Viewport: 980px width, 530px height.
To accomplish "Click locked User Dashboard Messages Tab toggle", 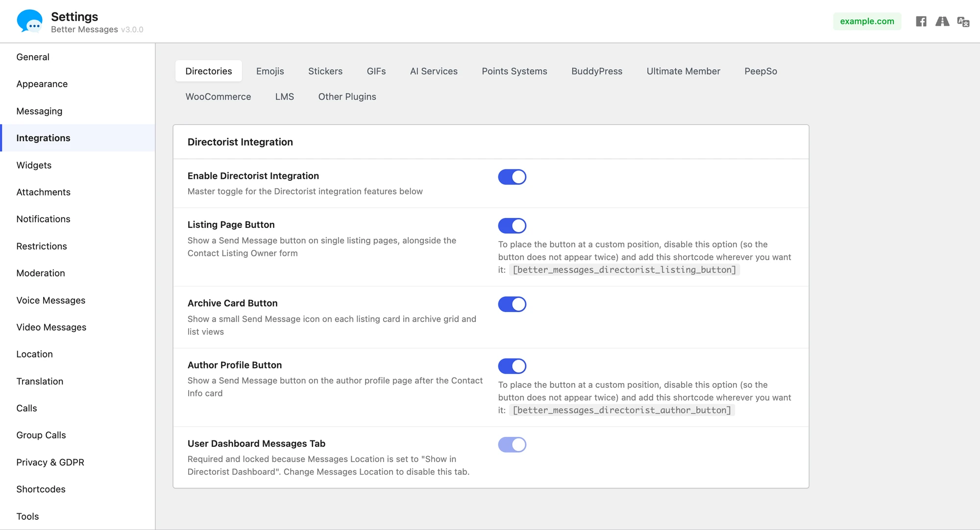I will pyautogui.click(x=512, y=445).
